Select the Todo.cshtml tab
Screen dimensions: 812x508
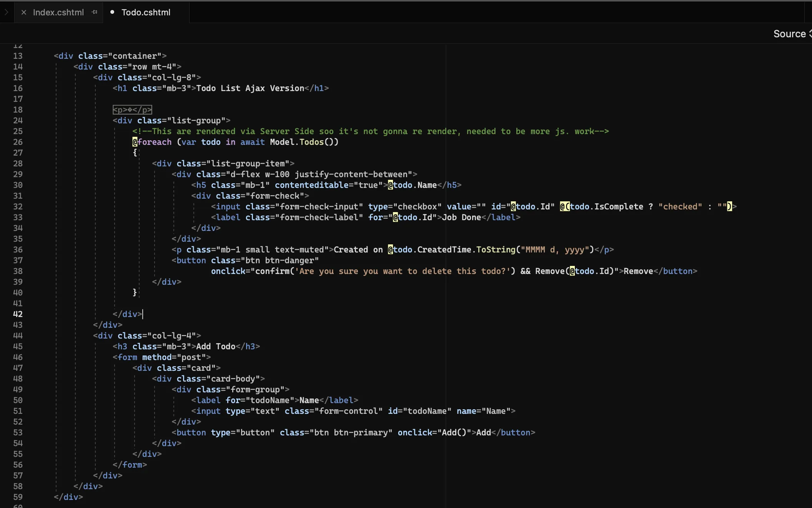click(x=145, y=12)
